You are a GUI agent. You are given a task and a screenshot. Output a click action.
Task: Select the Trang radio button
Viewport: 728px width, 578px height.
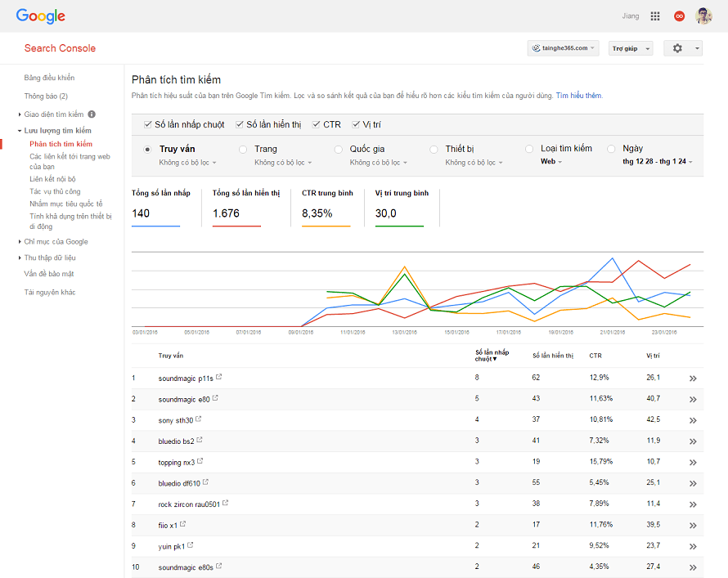tap(243, 150)
